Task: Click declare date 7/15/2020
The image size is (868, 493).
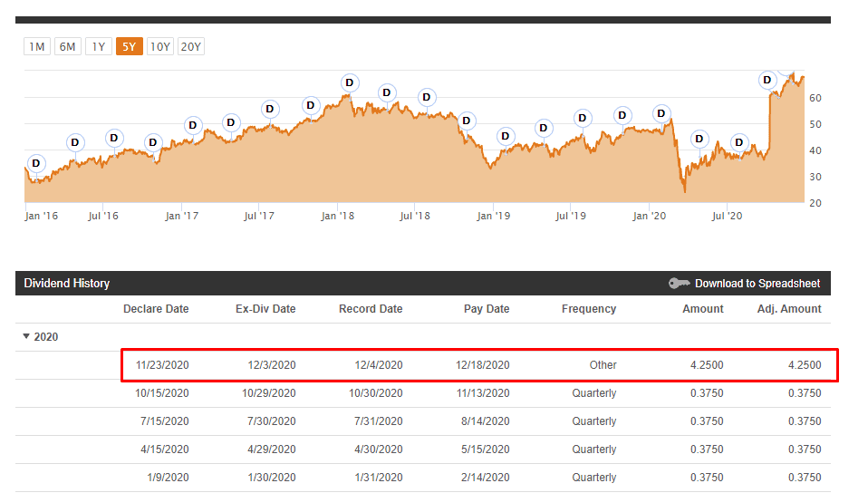Action: coord(164,421)
